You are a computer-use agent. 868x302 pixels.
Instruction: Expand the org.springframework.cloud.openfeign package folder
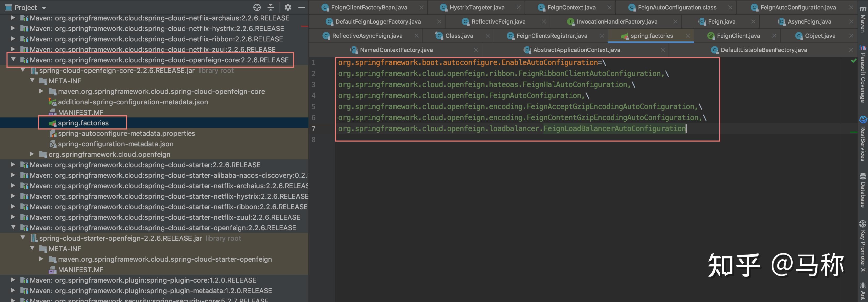(x=32, y=154)
